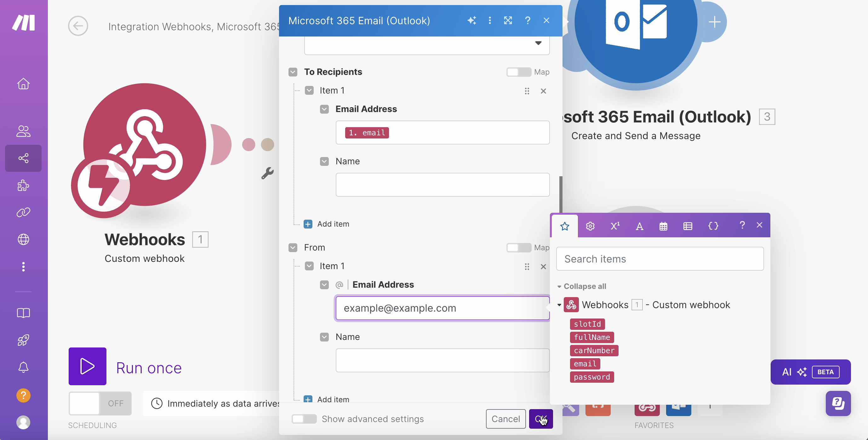The height and width of the screenshot is (440, 868).
Task: Click To Recipients Name input field
Action: coord(443,185)
